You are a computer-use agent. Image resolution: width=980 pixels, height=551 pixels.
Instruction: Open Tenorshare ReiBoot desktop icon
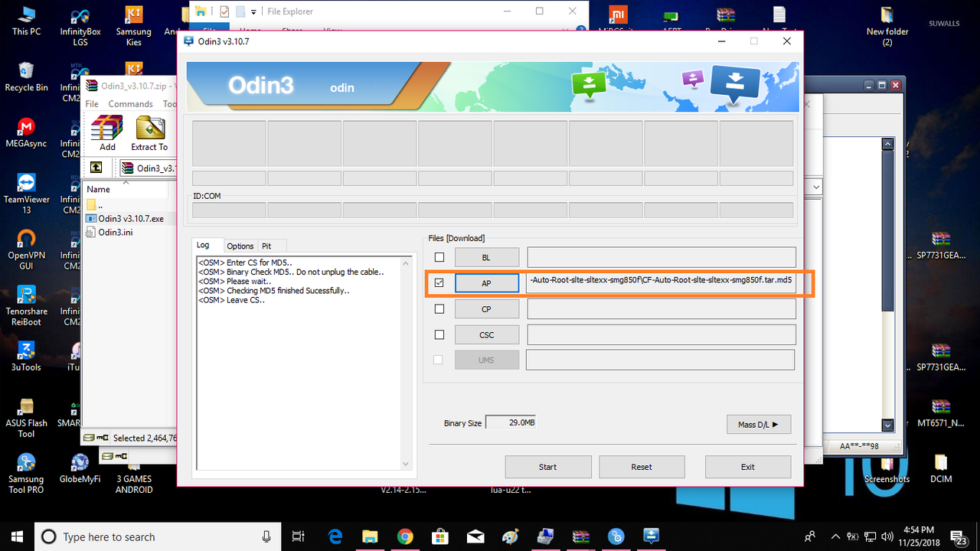click(x=26, y=305)
